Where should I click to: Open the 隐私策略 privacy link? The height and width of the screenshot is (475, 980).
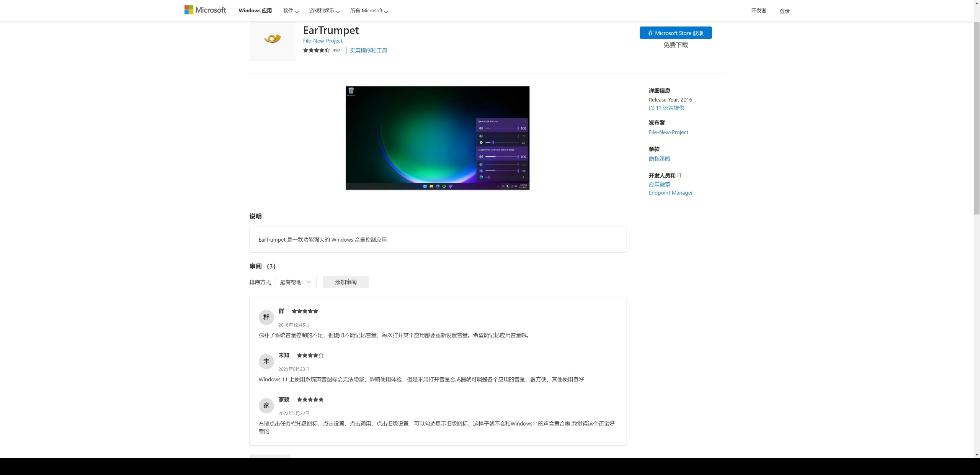click(x=659, y=158)
